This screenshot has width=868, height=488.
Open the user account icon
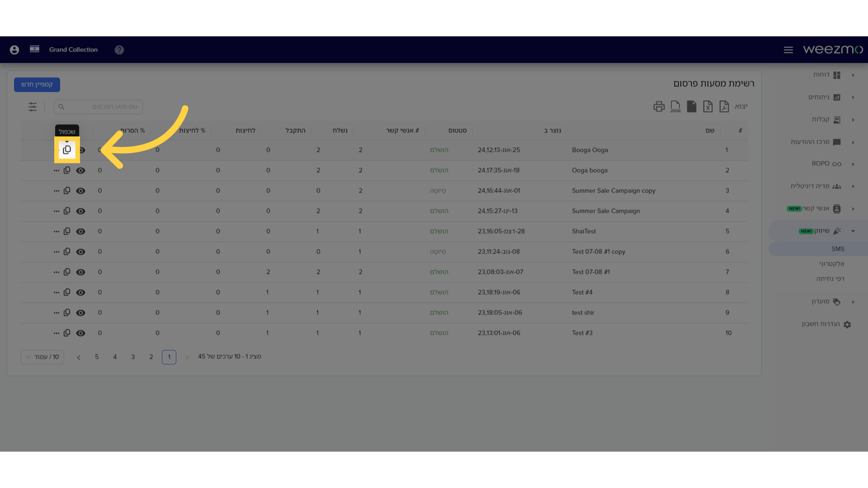[x=14, y=50]
